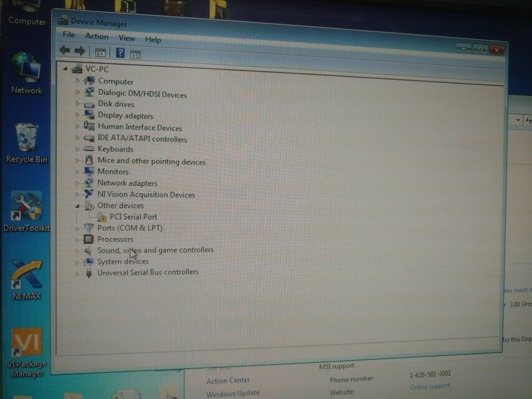Expand the Network adapters node
This screenshot has height=399, width=532.
pos(78,183)
